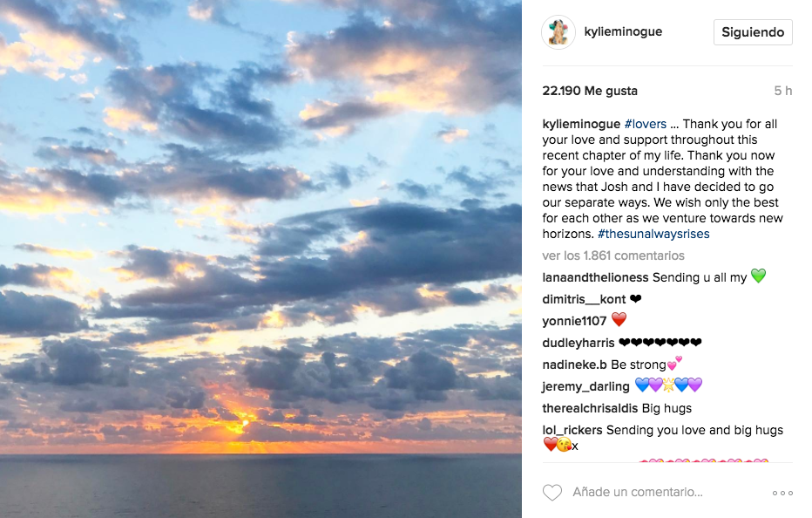Open the three-dot more options menu
Image resolution: width=812 pixels, height=518 pixels.
pyautogui.click(x=782, y=493)
